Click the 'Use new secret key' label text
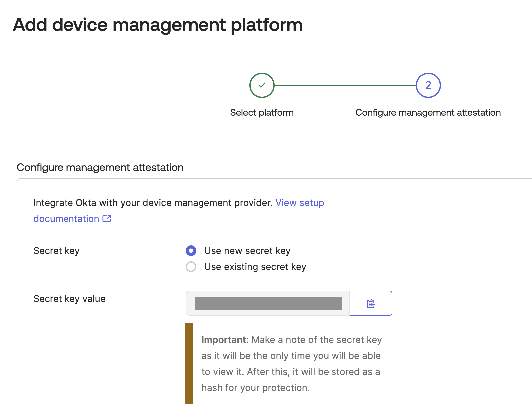532x418 pixels. [x=247, y=251]
